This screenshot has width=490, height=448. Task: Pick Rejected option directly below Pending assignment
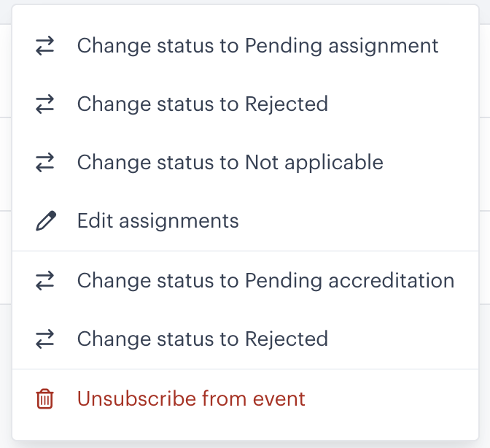(x=245, y=104)
